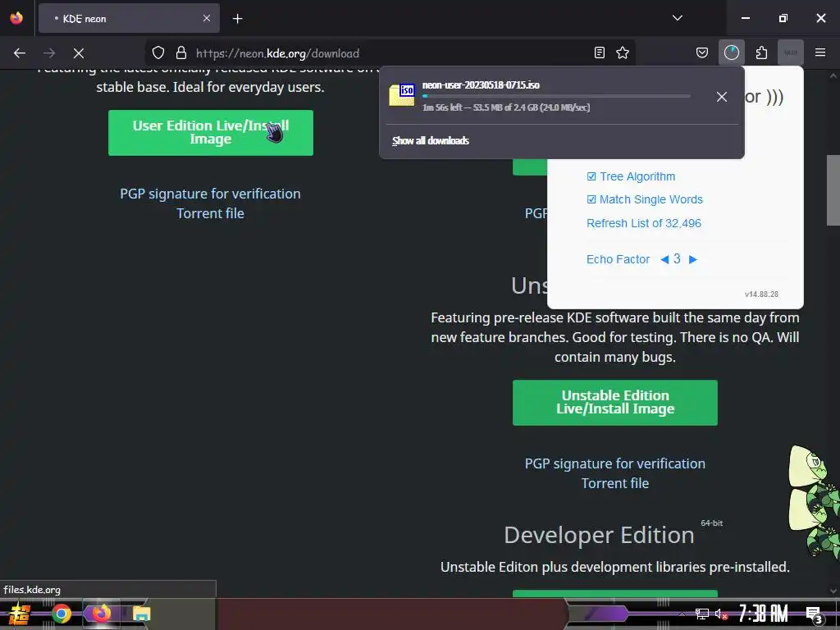Click the green character desktop mascot
840x630 pixels.
click(x=815, y=504)
